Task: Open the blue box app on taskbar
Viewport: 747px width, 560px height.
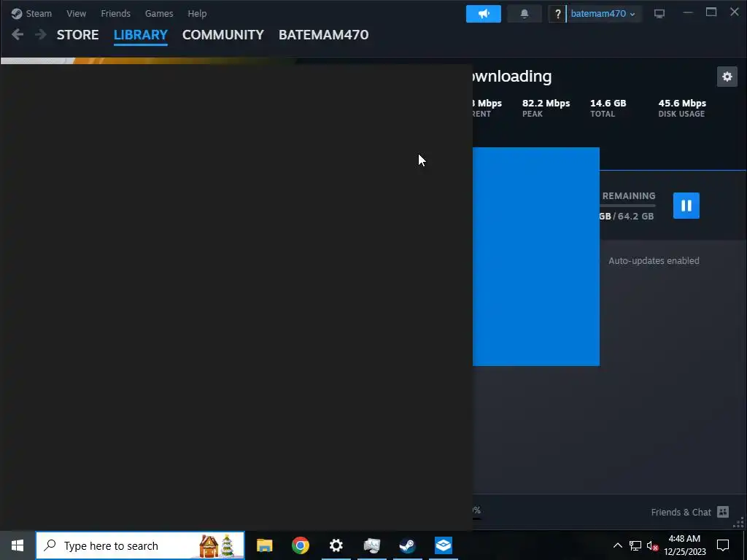Action: (x=443, y=545)
